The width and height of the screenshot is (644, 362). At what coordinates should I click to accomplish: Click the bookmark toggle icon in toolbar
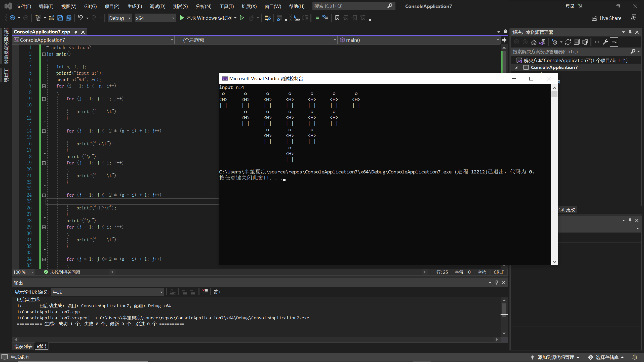(x=337, y=18)
